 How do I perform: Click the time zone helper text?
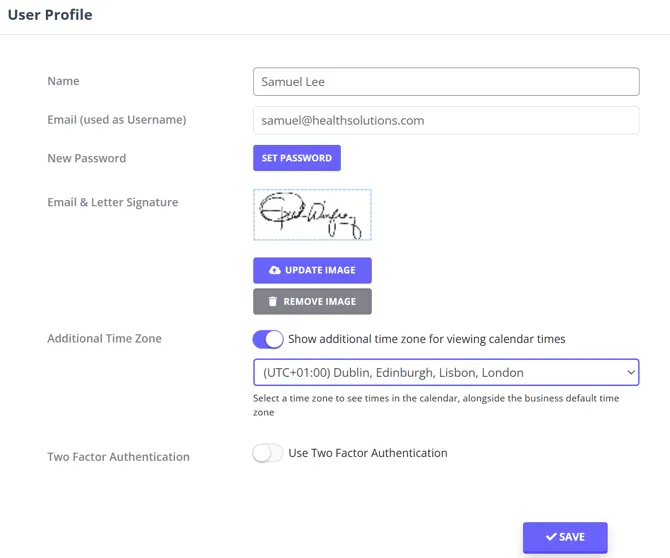click(436, 405)
